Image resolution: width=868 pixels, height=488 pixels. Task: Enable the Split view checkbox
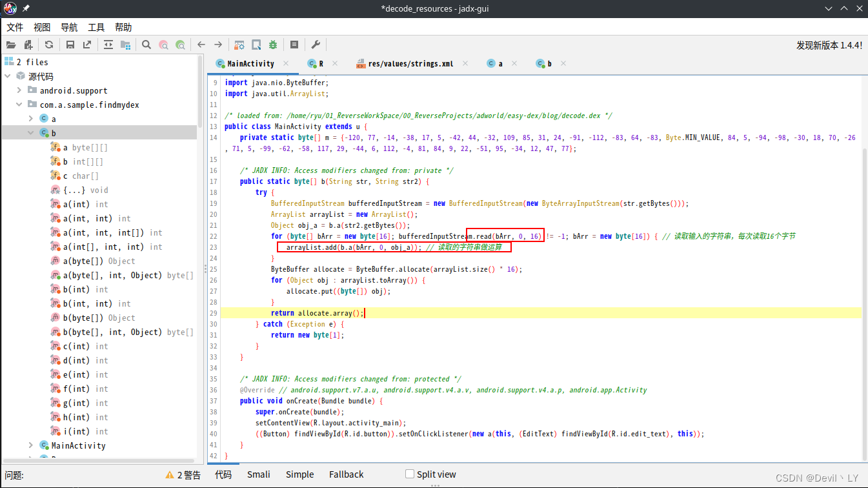(410, 474)
